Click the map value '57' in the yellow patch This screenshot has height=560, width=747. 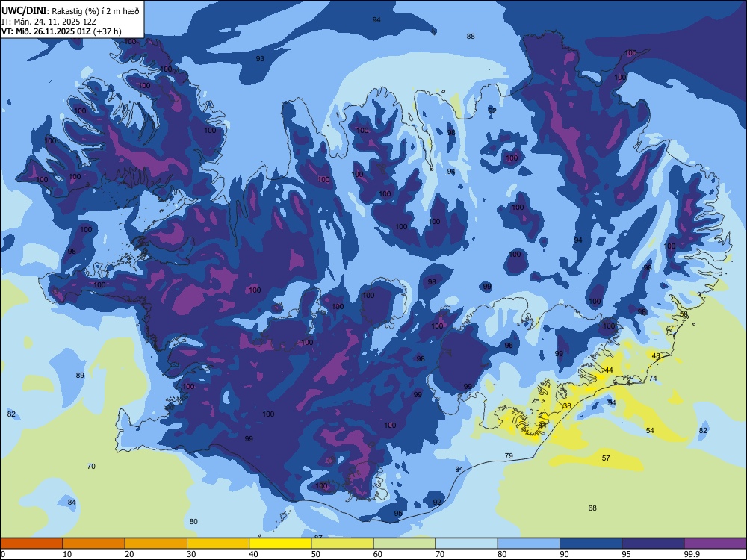pyautogui.click(x=606, y=458)
